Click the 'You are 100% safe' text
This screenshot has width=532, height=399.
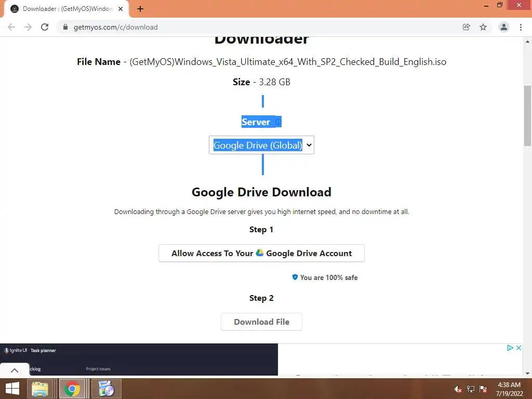pyautogui.click(x=329, y=277)
